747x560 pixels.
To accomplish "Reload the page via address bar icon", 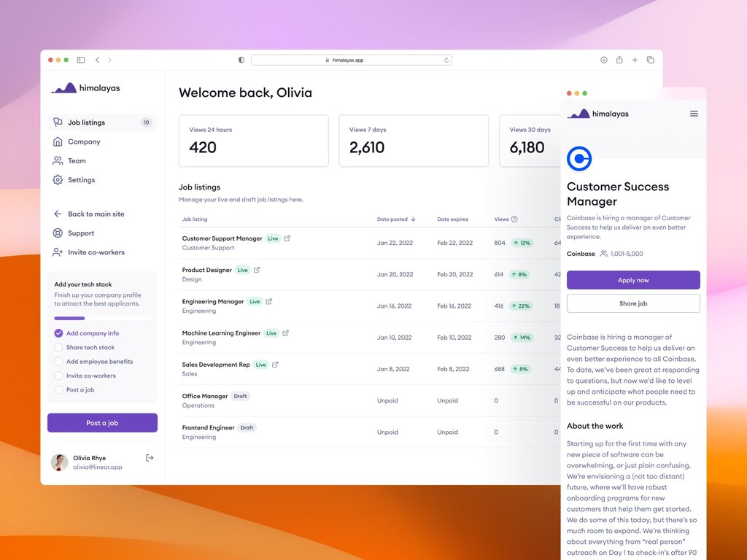I will pos(446,60).
